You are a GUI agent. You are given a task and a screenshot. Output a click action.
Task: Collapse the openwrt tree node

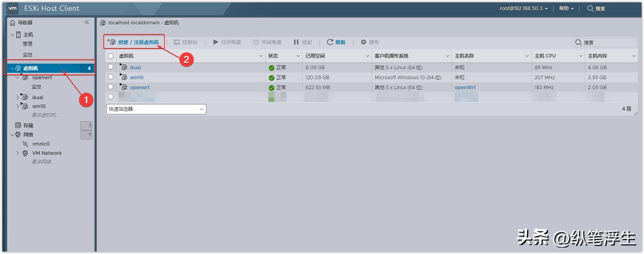coord(18,78)
